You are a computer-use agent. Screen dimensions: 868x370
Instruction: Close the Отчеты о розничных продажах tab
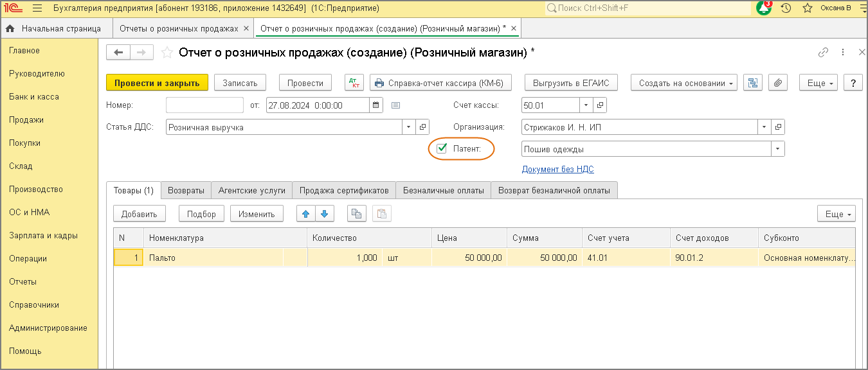(x=246, y=29)
